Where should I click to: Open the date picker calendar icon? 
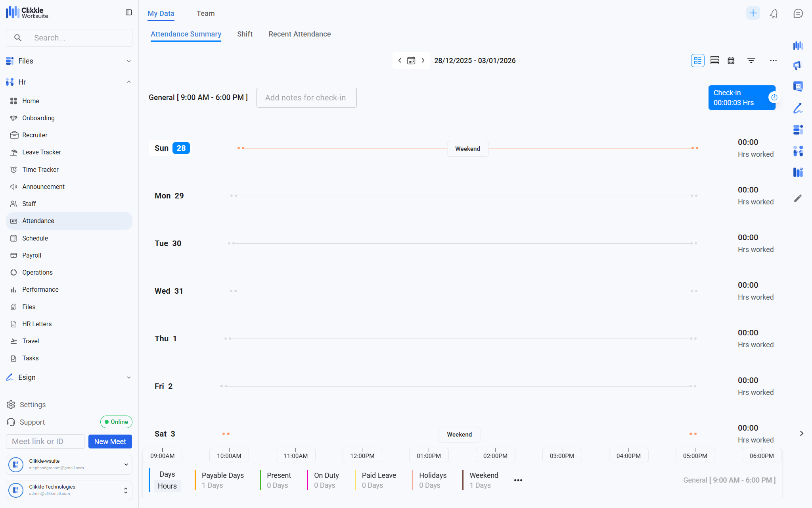coord(411,61)
